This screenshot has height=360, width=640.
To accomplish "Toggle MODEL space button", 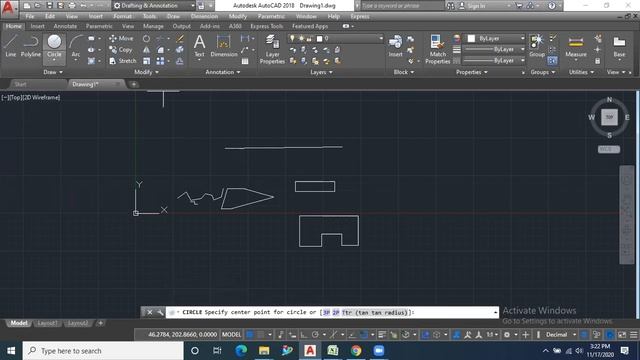I will (231, 335).
